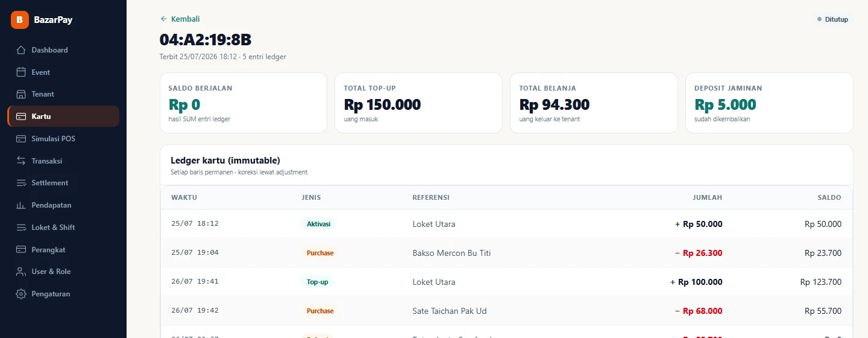Viewport: 868px width, 338px height.
Task: Click the Pengaturan gear icon
Action: point(21,294)
